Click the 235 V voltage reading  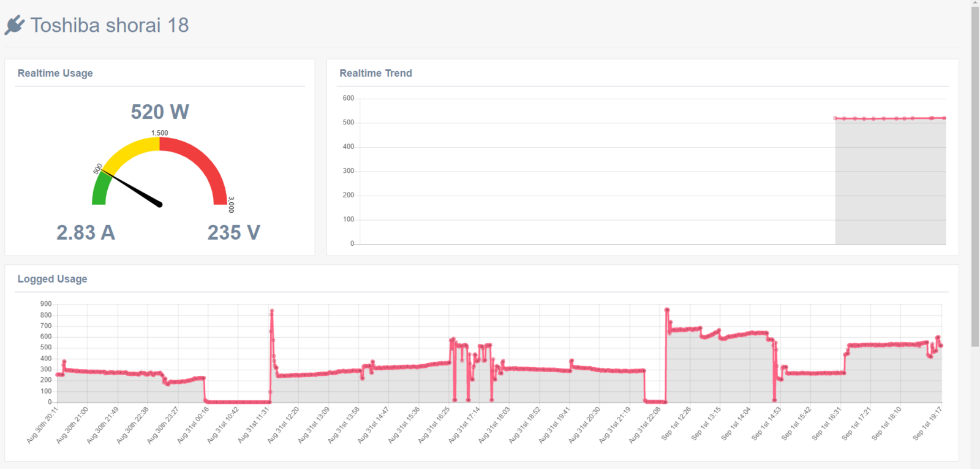[234, 232]
